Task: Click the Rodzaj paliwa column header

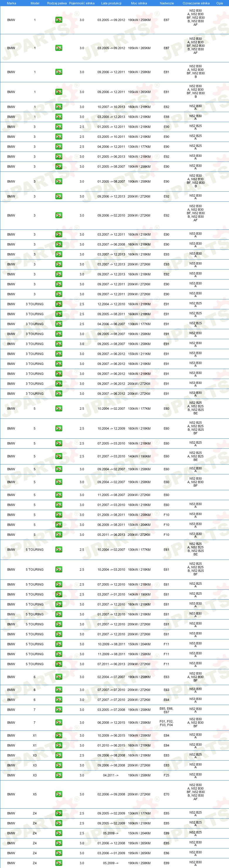Action: pos(57,3)
